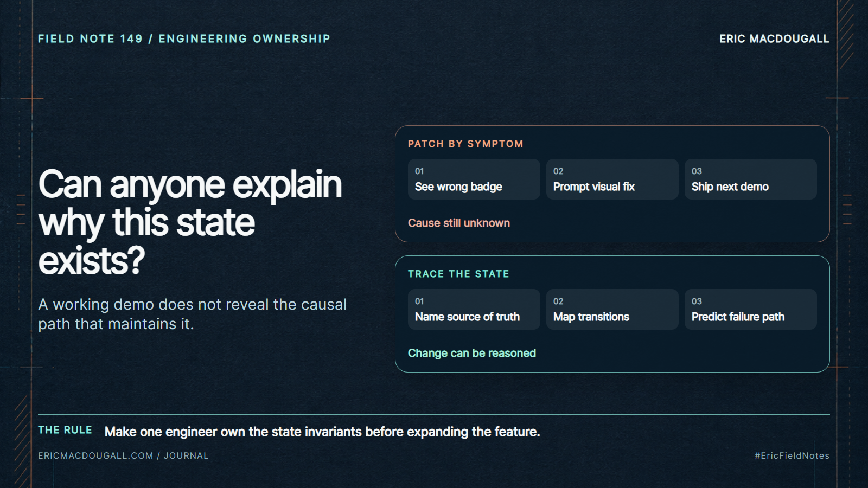The image size is (868, 488).
Task: Select the 'Prompt visual fix' card
Action: click(612, 179)
